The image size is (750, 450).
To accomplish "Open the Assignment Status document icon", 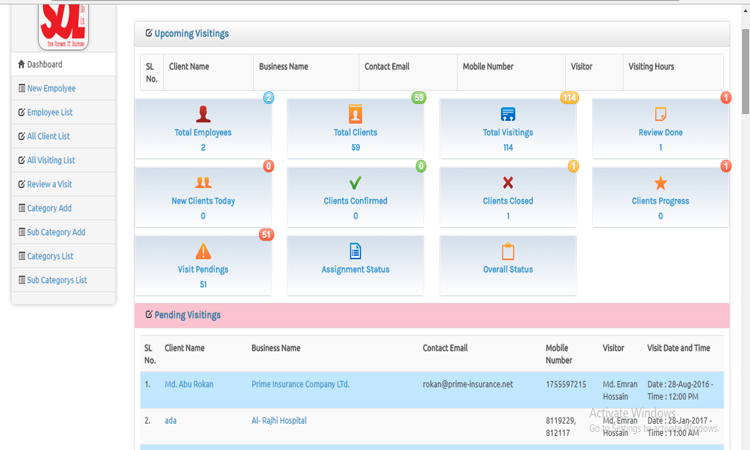I will pyautogui.click(x=355, y=251).
